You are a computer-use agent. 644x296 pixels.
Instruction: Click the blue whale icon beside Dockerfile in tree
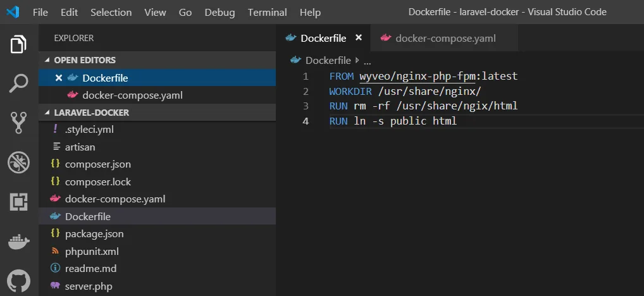click(55, 216)
